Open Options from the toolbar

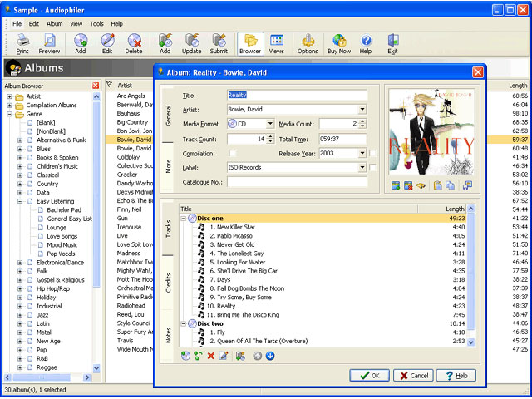tap(308, 44)
